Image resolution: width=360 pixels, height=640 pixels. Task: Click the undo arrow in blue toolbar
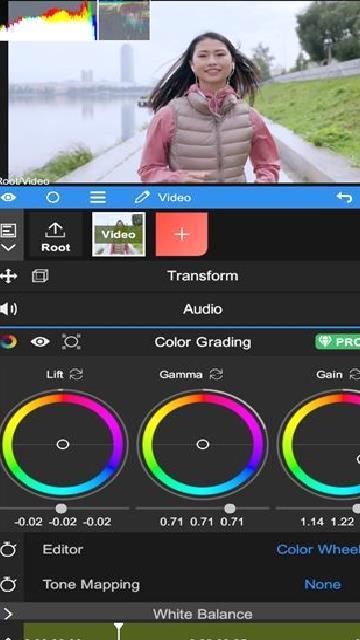[x=344, y=198]
